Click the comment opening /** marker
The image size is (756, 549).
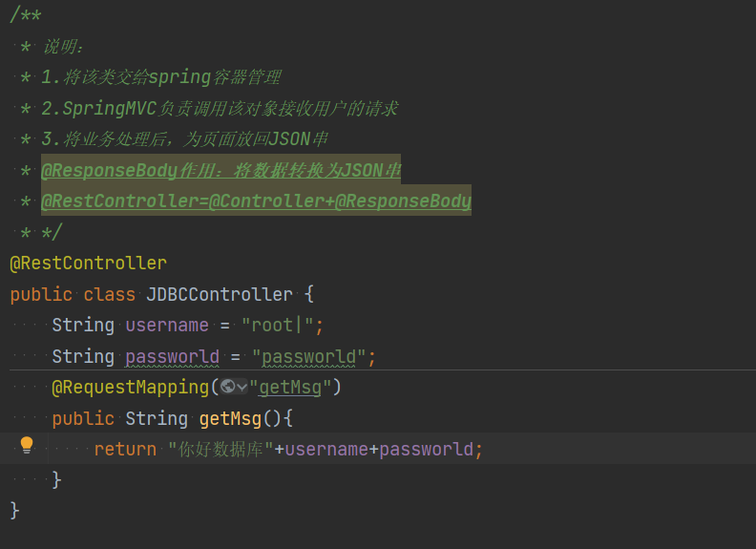pyautogui.click(x=26, y=14)
